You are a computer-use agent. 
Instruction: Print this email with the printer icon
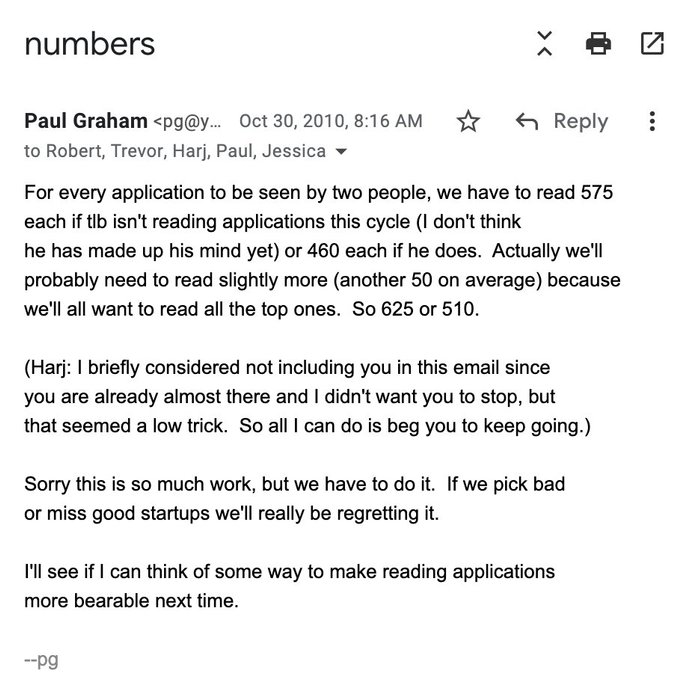[598, 43]
